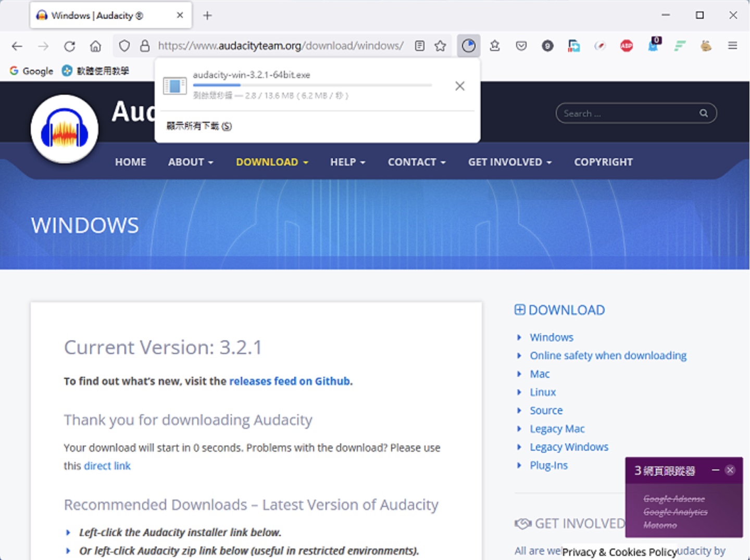Open the browser home page
Image resolution: width=750 pixels, height=560 pixels.
click(x=95, y=46)
